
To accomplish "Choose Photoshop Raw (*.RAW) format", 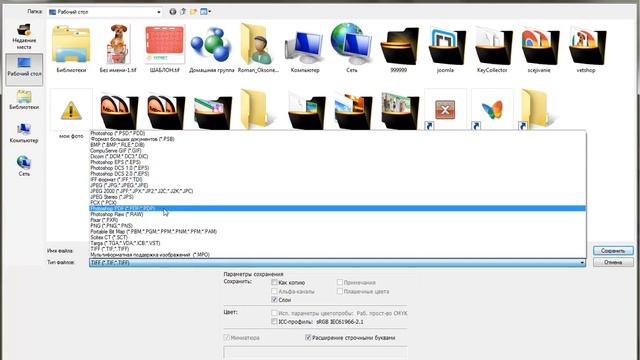I will 338,214.
